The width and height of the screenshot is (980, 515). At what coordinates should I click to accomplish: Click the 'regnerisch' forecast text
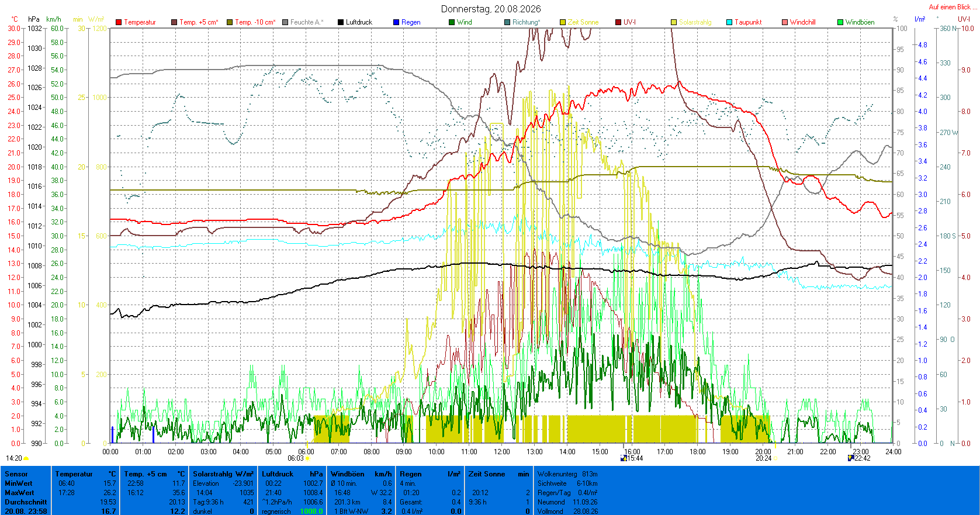[276, 511]
